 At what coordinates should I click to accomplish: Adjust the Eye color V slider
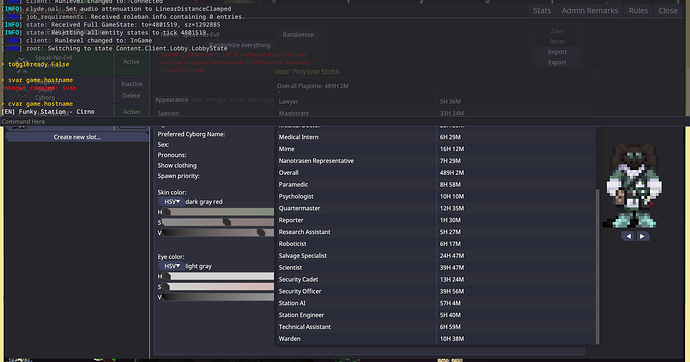pos(218,297)
